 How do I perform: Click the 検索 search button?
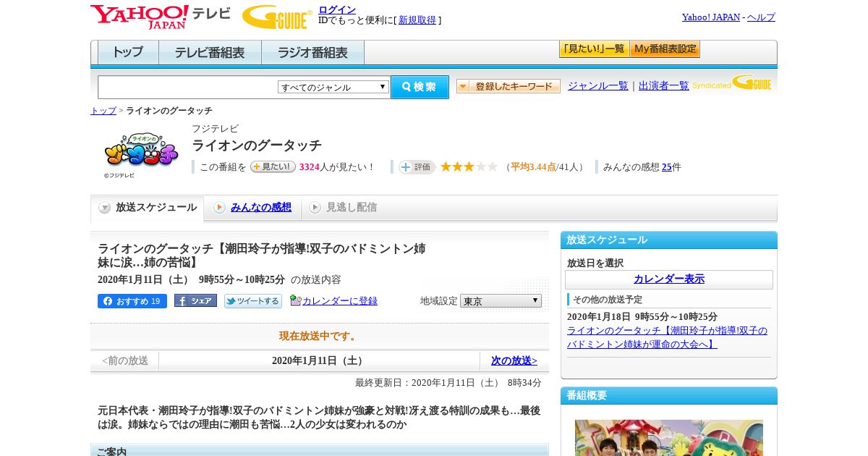[420, 87]
